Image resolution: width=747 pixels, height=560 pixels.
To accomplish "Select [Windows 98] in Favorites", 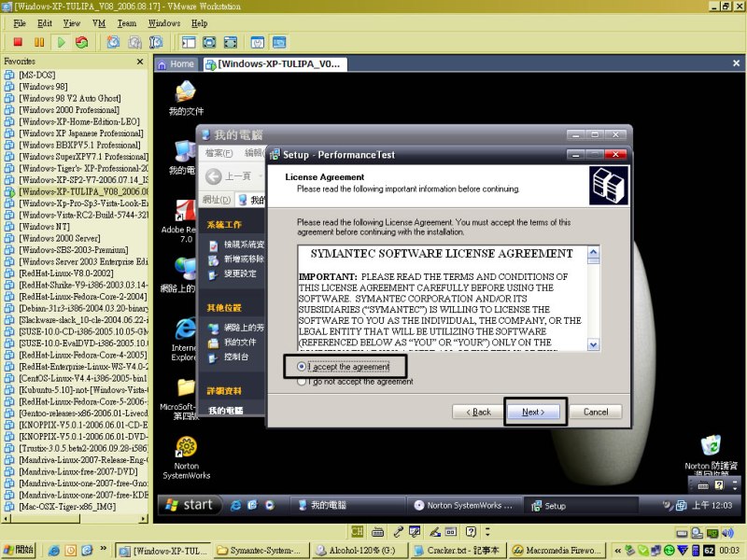I will pos(43,87).
